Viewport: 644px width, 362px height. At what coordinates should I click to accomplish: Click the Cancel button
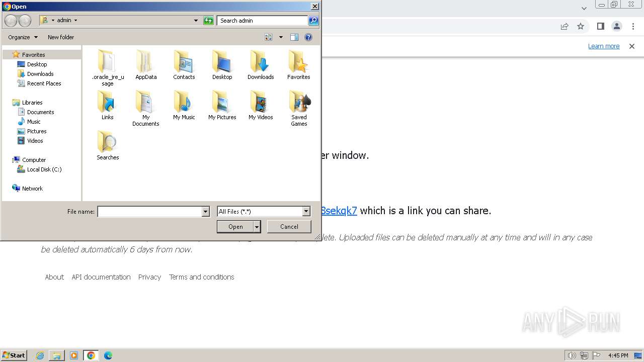(x=289, y=227)
